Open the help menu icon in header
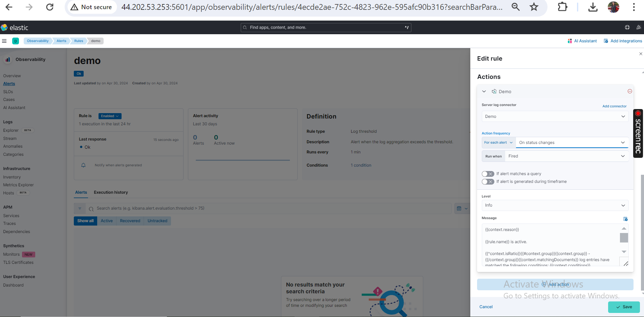The height and width of the screenshot is (317, 644). coord(627,27)
